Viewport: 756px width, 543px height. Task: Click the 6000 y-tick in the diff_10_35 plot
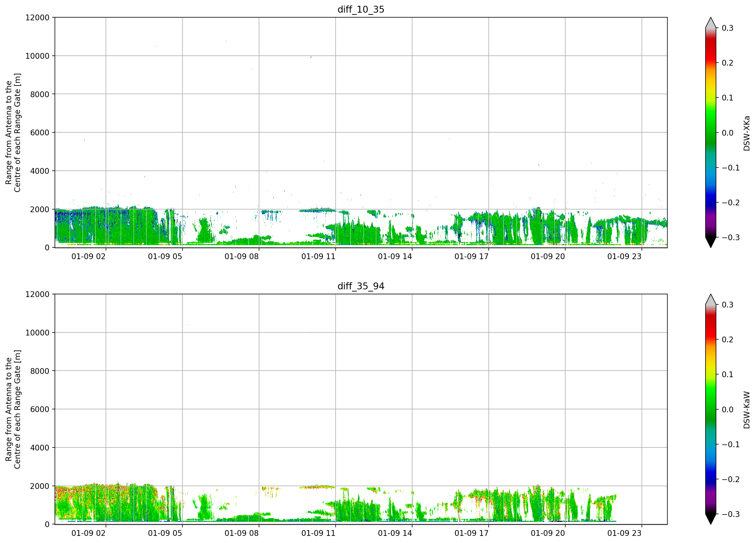tap(40, 133)
